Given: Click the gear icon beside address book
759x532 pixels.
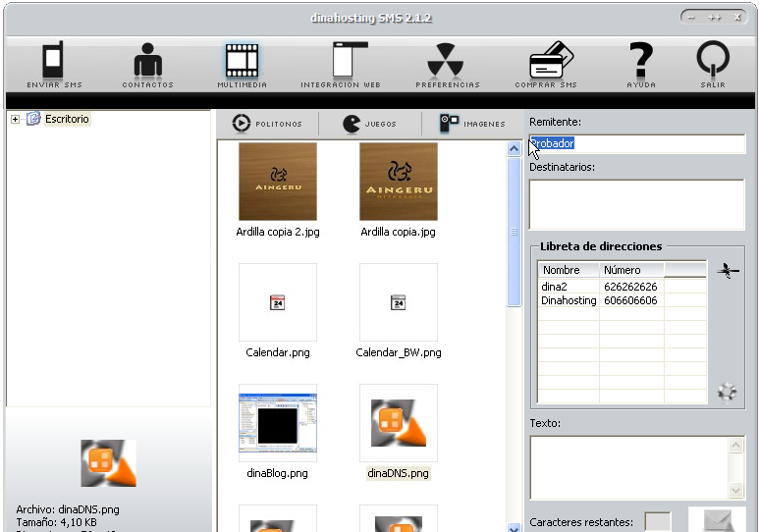Looking at the screenshot, I should (x=727, y=392).
